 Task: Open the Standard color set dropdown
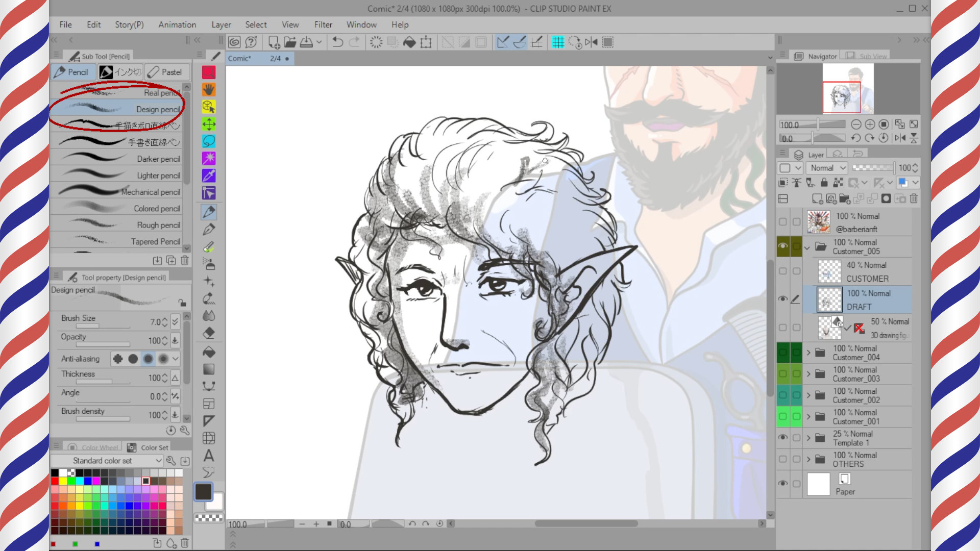pyautogui.click(x=107, y=461)
